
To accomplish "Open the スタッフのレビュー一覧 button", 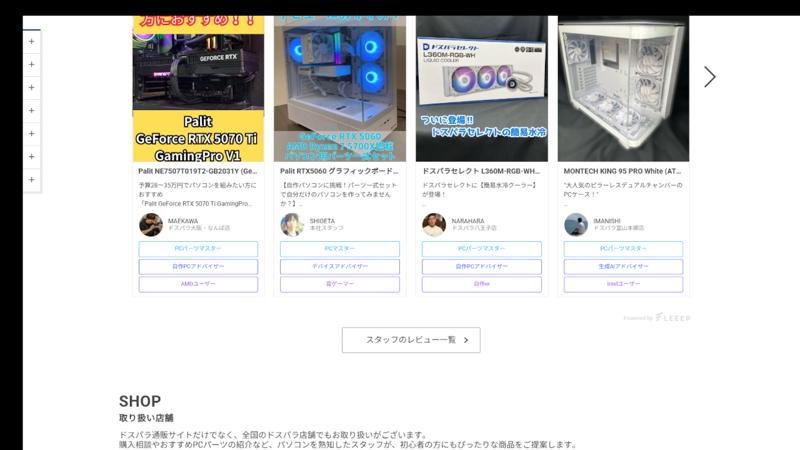I will pyautogui.click(x=411, y=340).
